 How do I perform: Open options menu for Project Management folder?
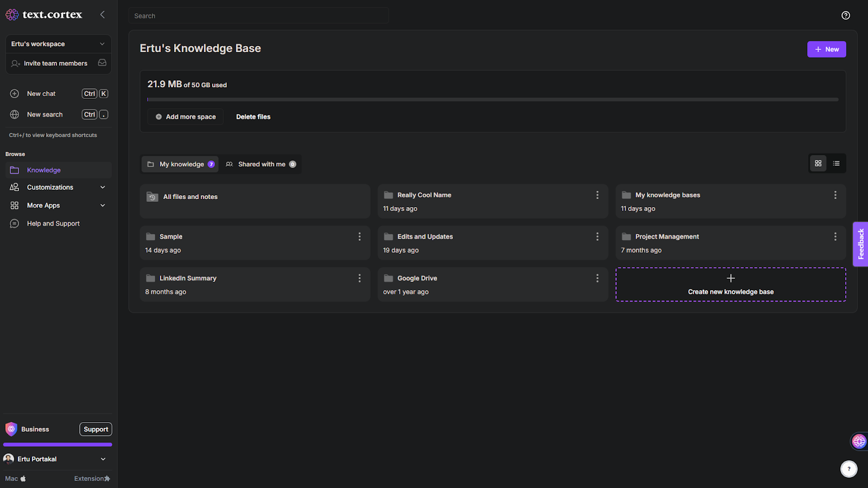pyautogui.click(x=835, y=236)
